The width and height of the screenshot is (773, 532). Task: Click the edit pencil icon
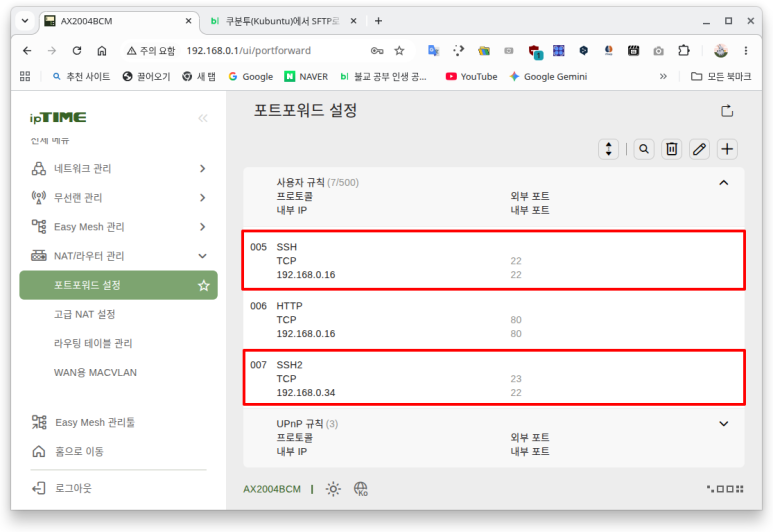click(699, 149)
